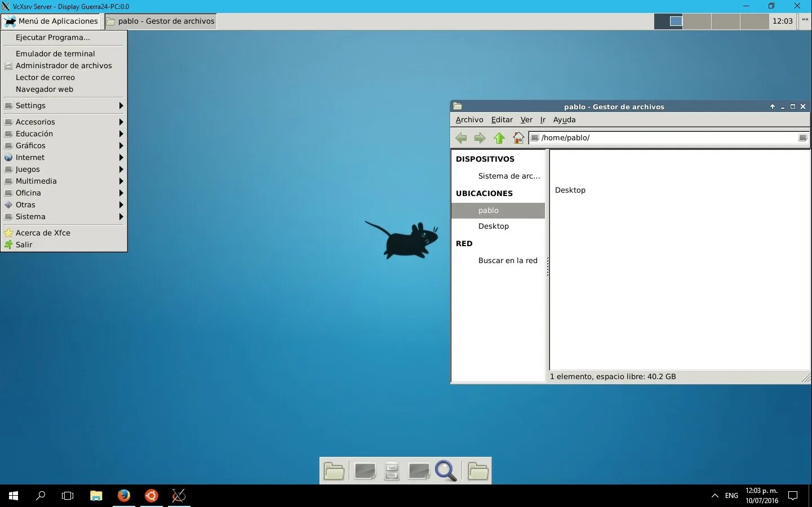Click the /home/pablo/ path input field
The image size is (812, 507).
coord(620,137)
